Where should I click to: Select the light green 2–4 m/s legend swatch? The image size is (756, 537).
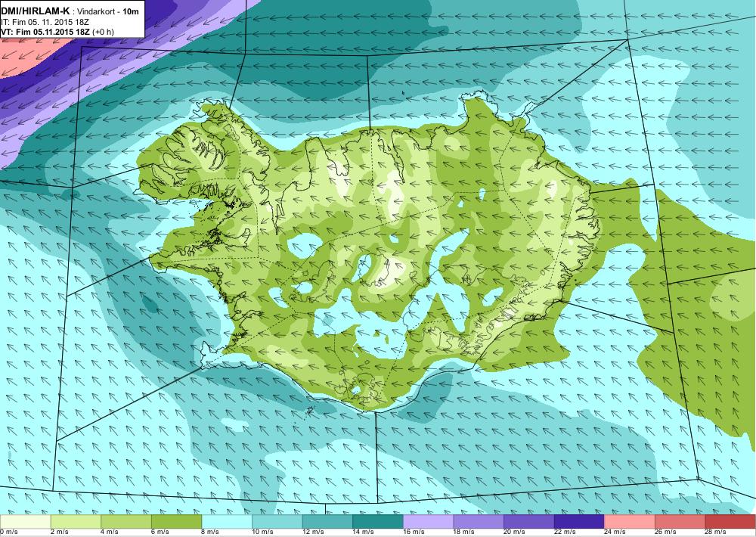tap(76, 522)
